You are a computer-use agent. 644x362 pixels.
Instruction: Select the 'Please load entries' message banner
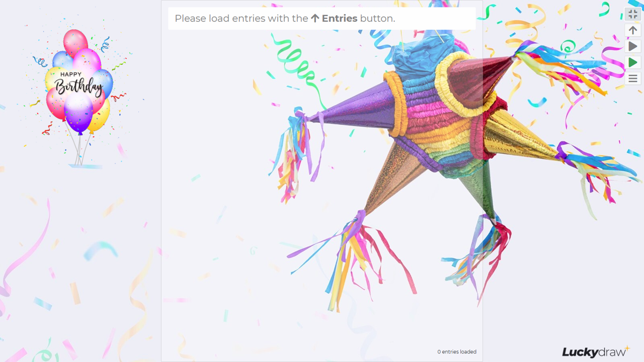click(x=322, y=19)
